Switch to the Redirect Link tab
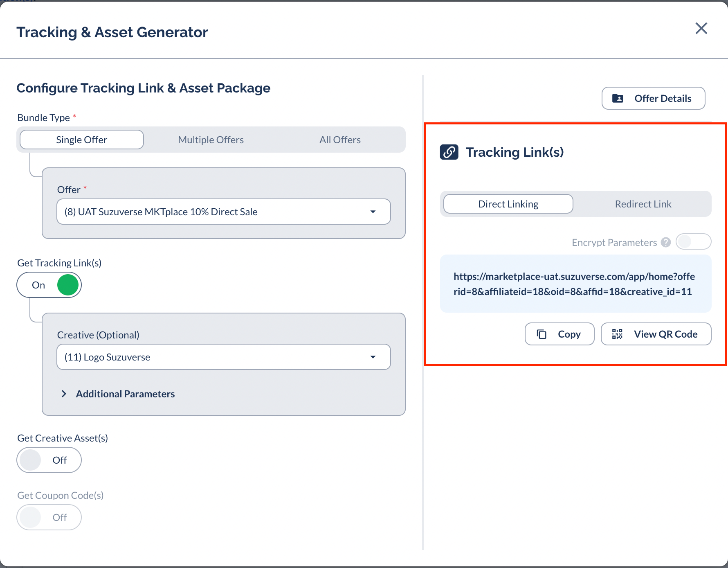Viewport: 728px width, 568px height. [643, 204]
